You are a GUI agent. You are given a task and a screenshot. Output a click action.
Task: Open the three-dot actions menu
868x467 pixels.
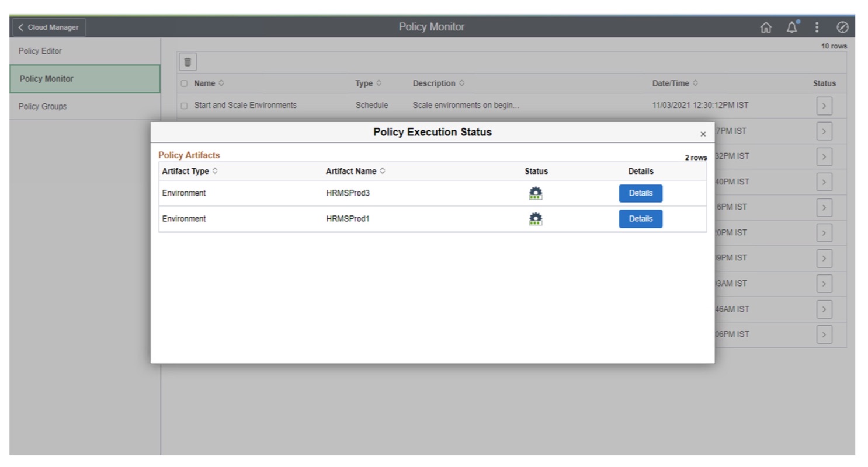point(817,27)
